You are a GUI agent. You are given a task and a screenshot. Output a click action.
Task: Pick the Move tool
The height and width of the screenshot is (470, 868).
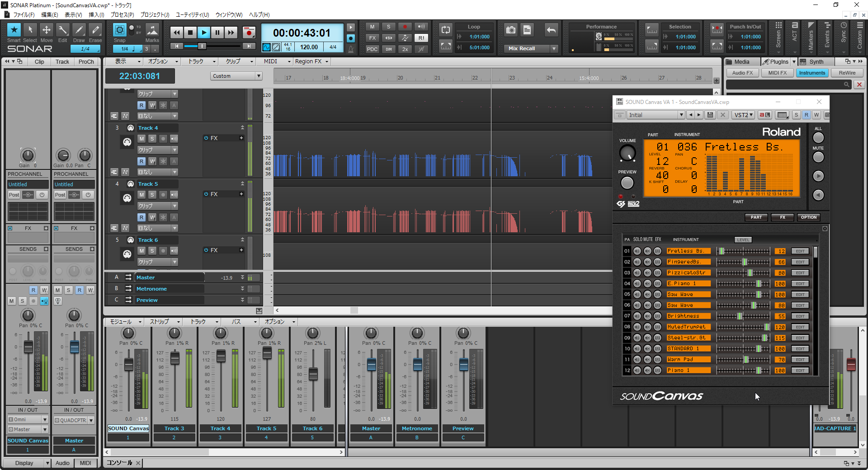[47, 30]
